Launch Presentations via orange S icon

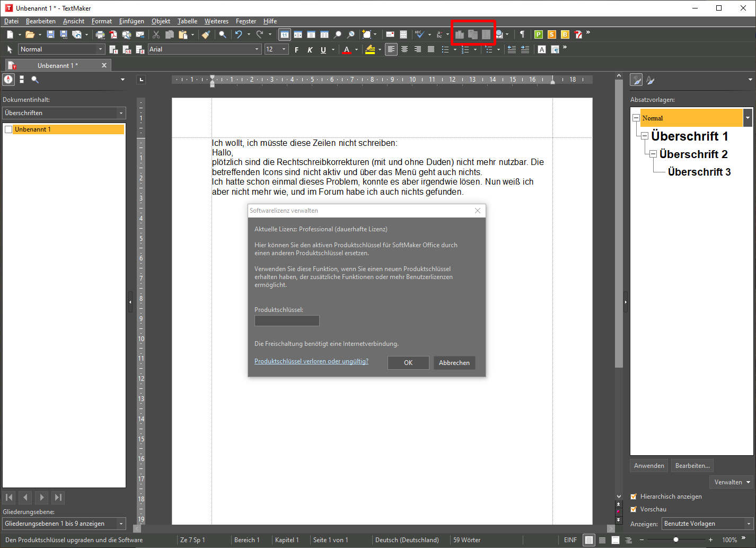(552, 34)
